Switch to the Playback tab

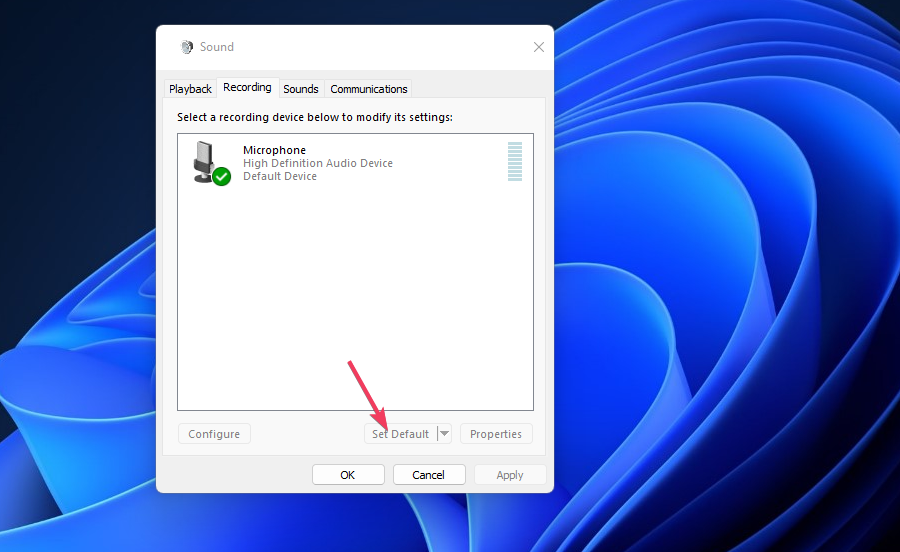coord(190,89)
